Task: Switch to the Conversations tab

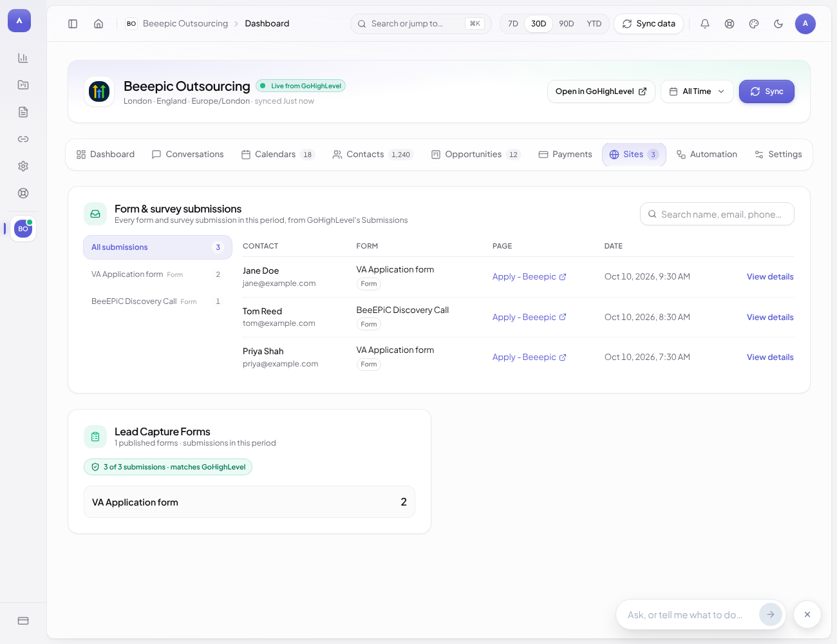Action: 187,155
